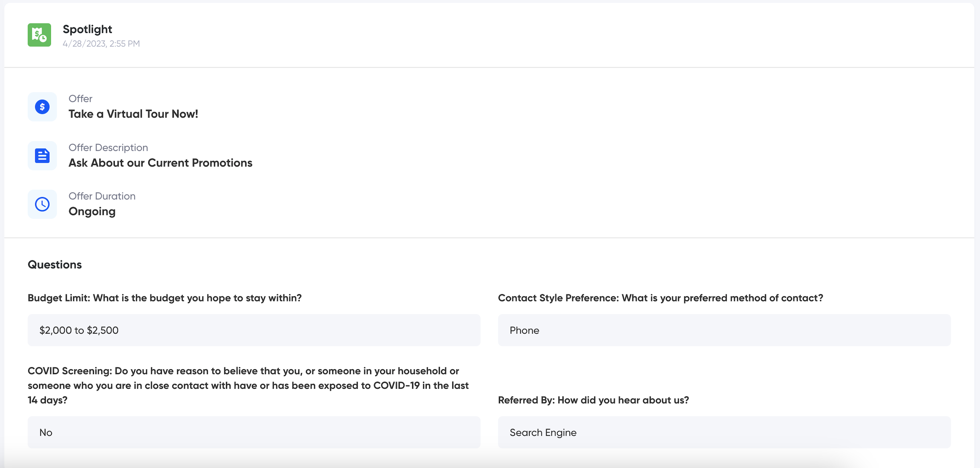Click the 'Ongoing' duration value
Image resolution: width=980 pixels, height=468 pixels.
(x=92, y=212)
